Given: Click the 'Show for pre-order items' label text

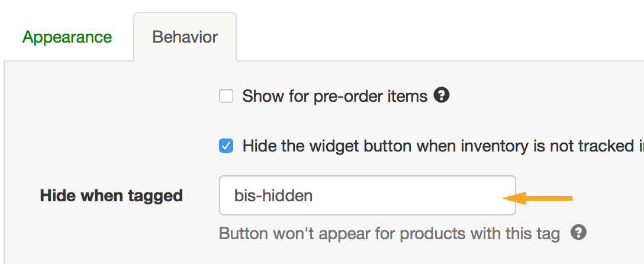Looking at the screenshot, I should point(335,96).
